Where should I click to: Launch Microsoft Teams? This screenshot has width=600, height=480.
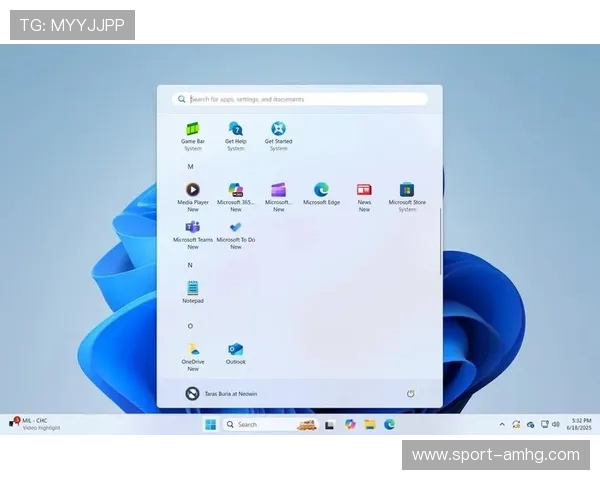coord(192,228)
